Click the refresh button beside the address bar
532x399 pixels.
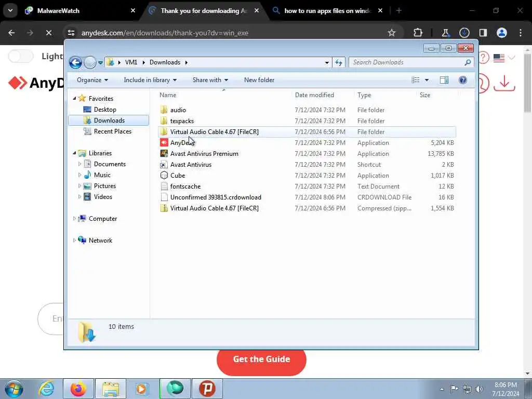click(x=339, y=62)
